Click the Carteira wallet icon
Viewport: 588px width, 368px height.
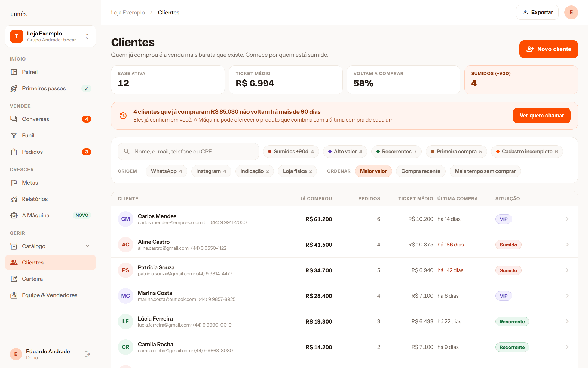tap(14, 279)
